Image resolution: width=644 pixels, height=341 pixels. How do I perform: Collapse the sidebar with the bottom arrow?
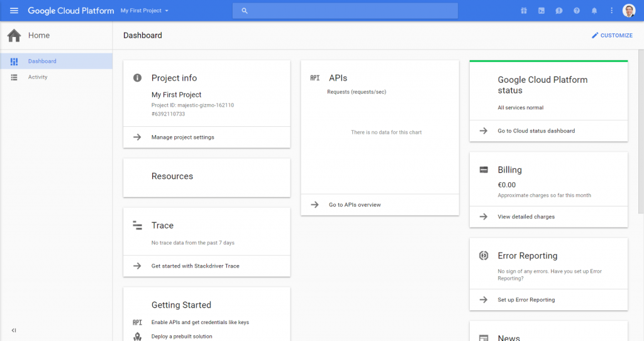(14, 330)
